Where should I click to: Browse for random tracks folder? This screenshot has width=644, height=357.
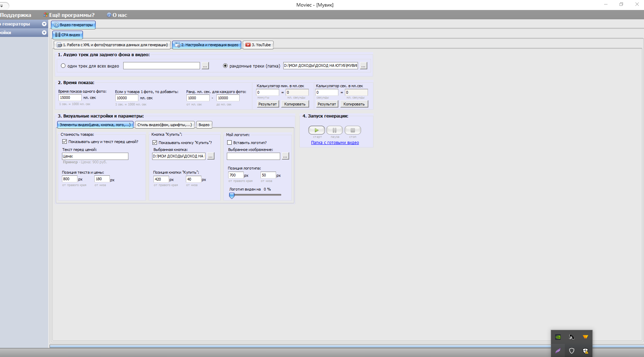tap(363, 66)
